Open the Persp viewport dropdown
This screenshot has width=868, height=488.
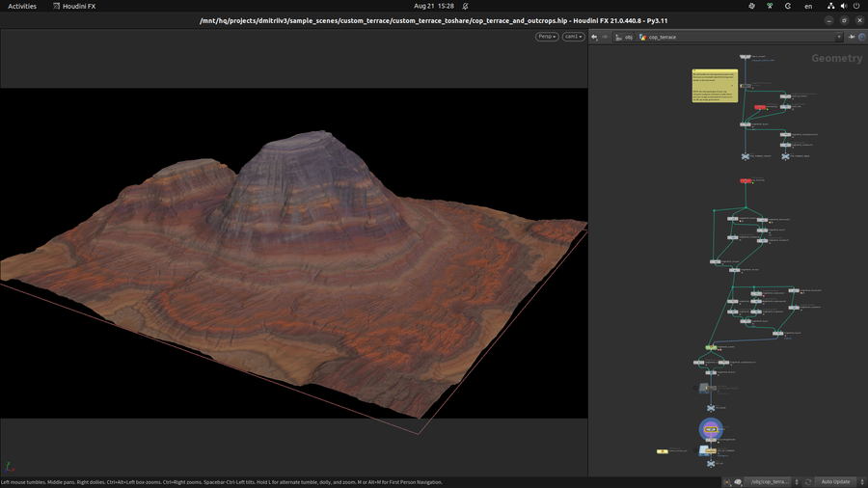click(x=547, y=37)
